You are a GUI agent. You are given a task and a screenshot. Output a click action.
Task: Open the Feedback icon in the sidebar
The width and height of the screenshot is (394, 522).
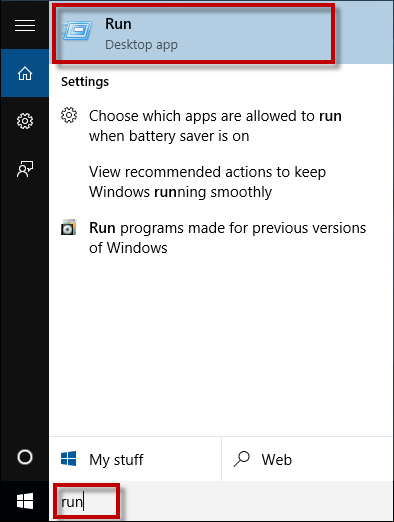coord(25,169)
